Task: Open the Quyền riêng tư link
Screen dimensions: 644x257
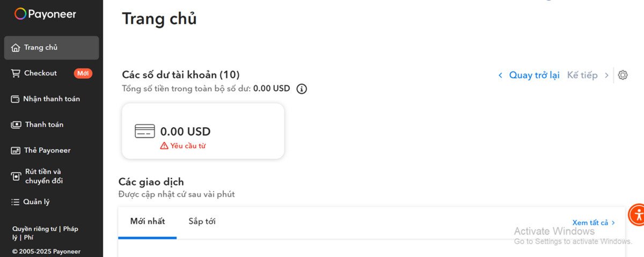Action: 34,229
